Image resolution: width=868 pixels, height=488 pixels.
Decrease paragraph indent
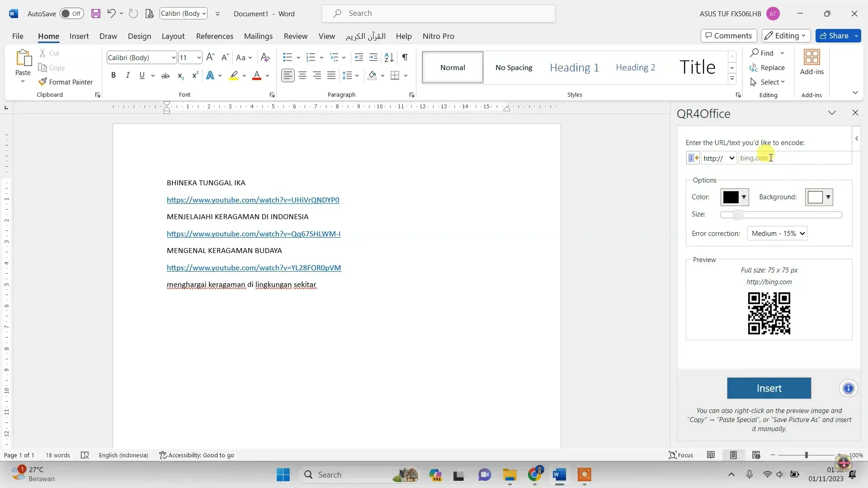[x=359, y=57]
